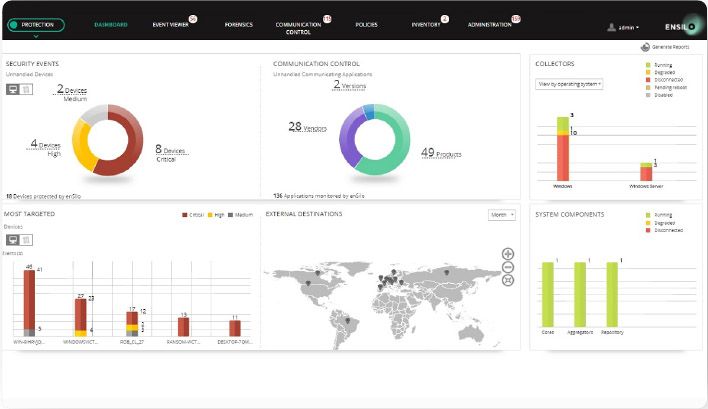Click the admin user avatar icon
708x409 pixels.
(611, 28)
